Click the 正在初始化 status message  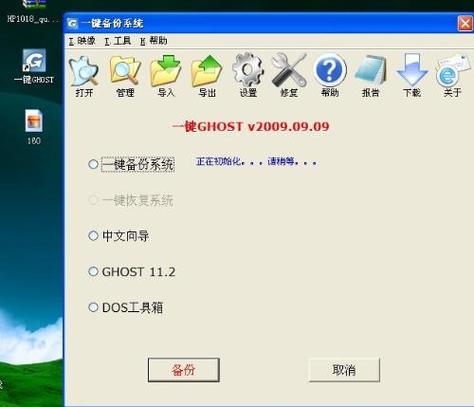(x=256, y=162)
